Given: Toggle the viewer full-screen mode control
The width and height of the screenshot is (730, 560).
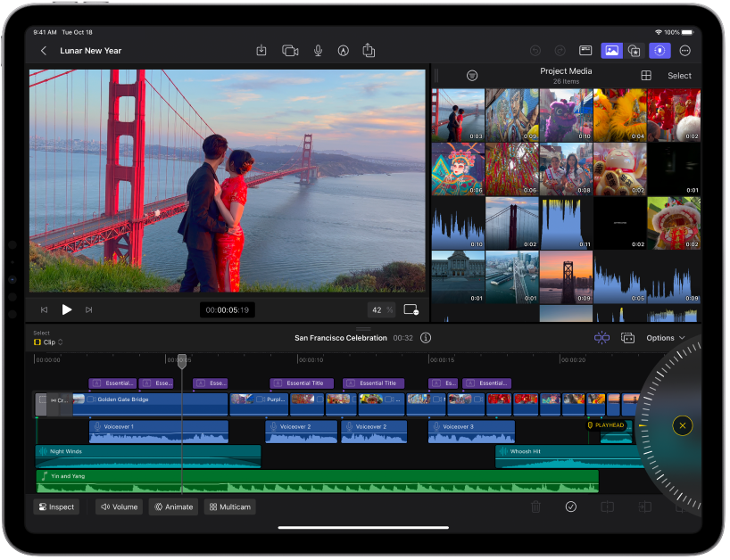Looking at the screenshot, I should point(411,309).
